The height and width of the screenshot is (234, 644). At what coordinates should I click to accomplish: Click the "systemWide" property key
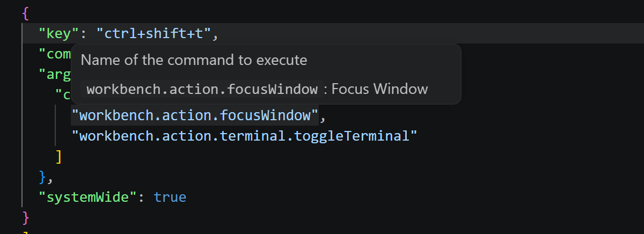(88, 197)
